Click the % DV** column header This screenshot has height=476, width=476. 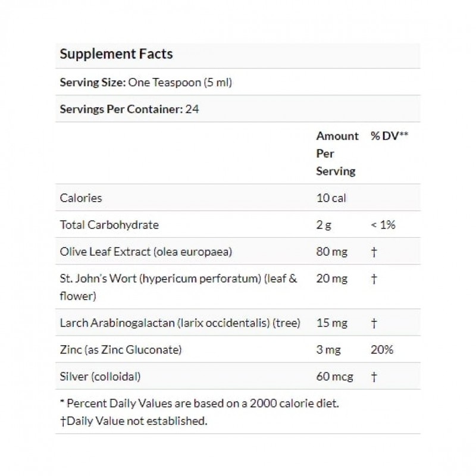[x=389, y=136]
